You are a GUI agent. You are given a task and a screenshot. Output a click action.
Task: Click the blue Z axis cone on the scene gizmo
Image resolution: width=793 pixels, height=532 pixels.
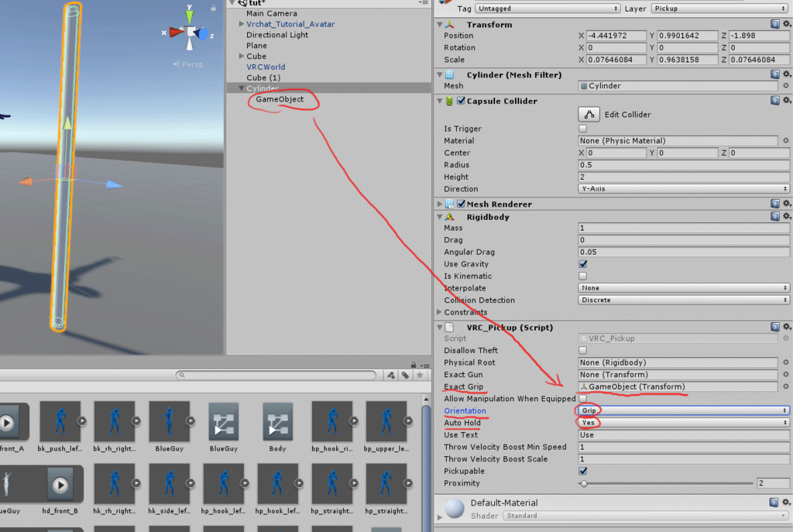pyautogui.click(x=202, y=34)
